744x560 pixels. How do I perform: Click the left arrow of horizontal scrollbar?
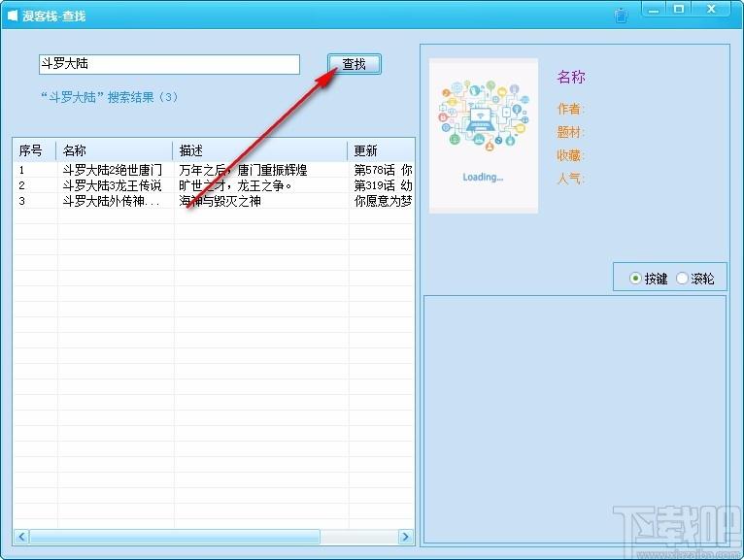[x=21, y=537]
